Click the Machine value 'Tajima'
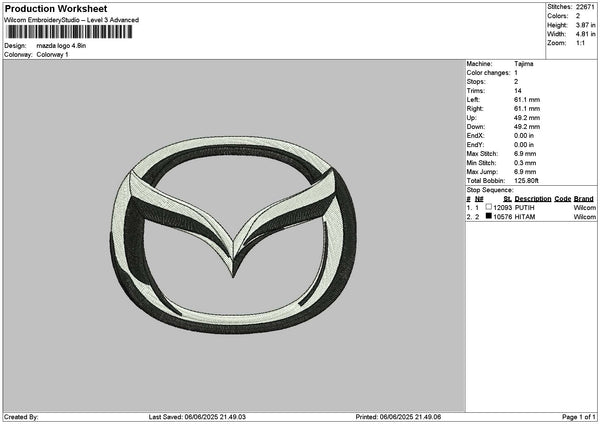This screenshot has height=424, width=600. [x=523, y=64]
